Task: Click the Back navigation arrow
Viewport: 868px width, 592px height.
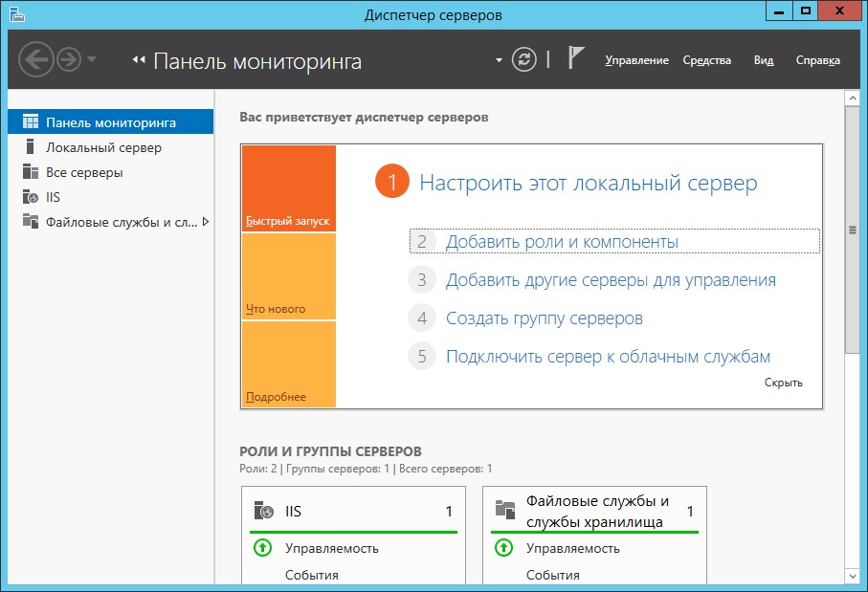Action: [36, 59]
